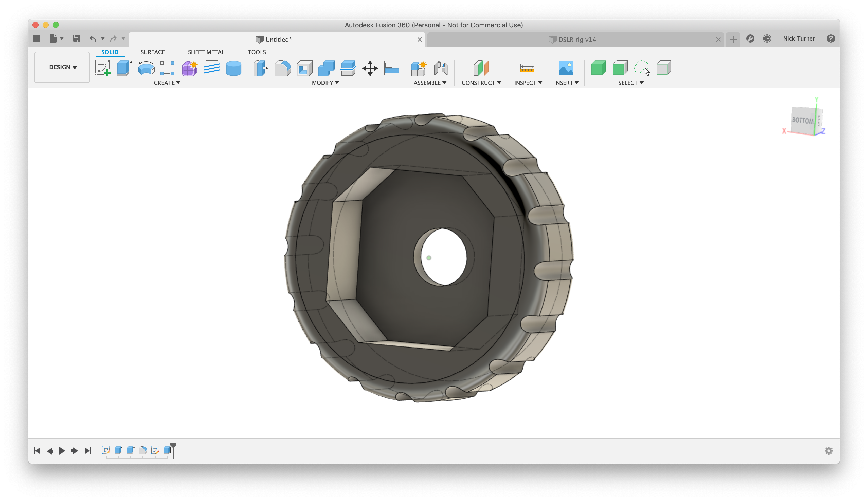This screenshot has height=501, width=868.
Task: Create a Cylinder primitive
Action: pyautogui.click(x=234, y=68)
